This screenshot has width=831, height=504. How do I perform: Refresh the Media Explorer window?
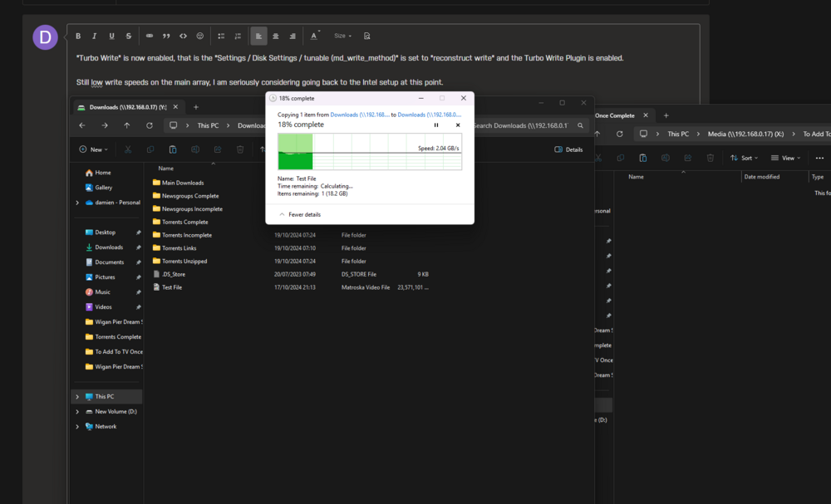click(x=620, y=134)
